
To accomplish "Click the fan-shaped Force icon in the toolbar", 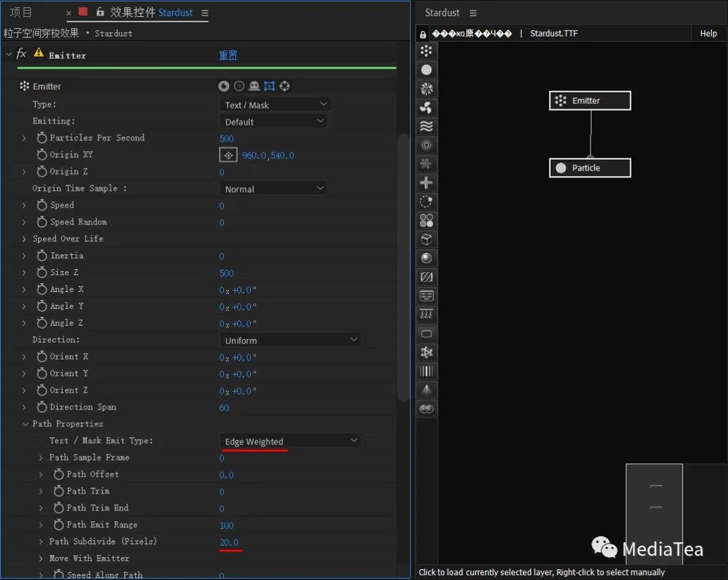I will coord(426,107).
